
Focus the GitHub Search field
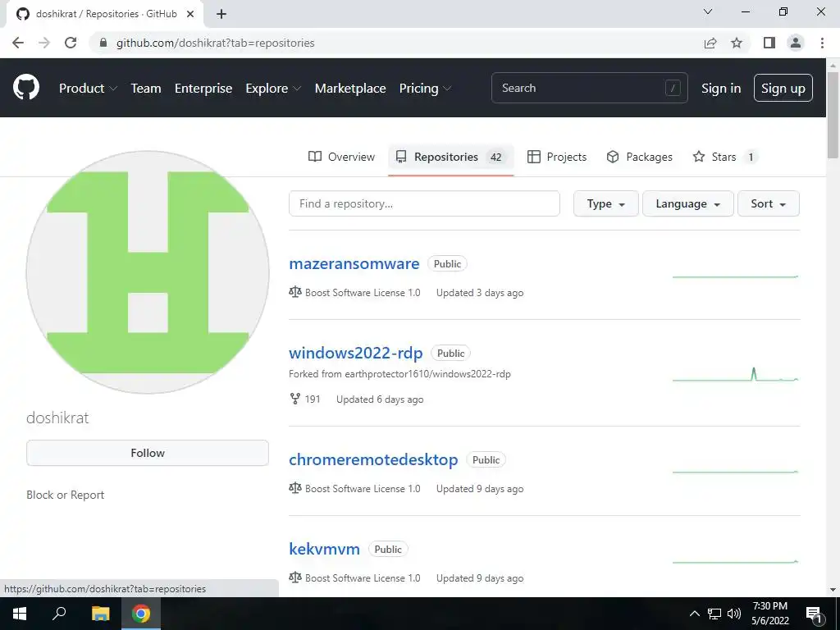pos(589,88)
